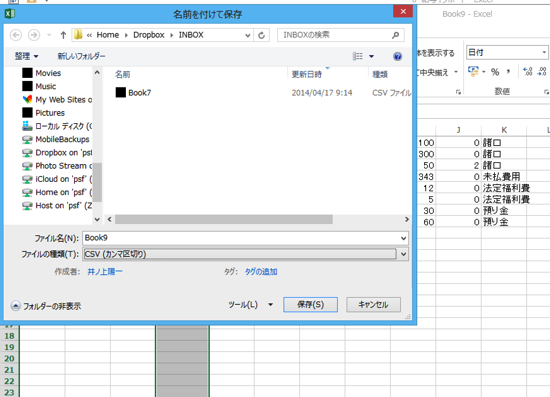Click the search magnifier icon
The image size is (550, 397).
[x=396, y=35]
